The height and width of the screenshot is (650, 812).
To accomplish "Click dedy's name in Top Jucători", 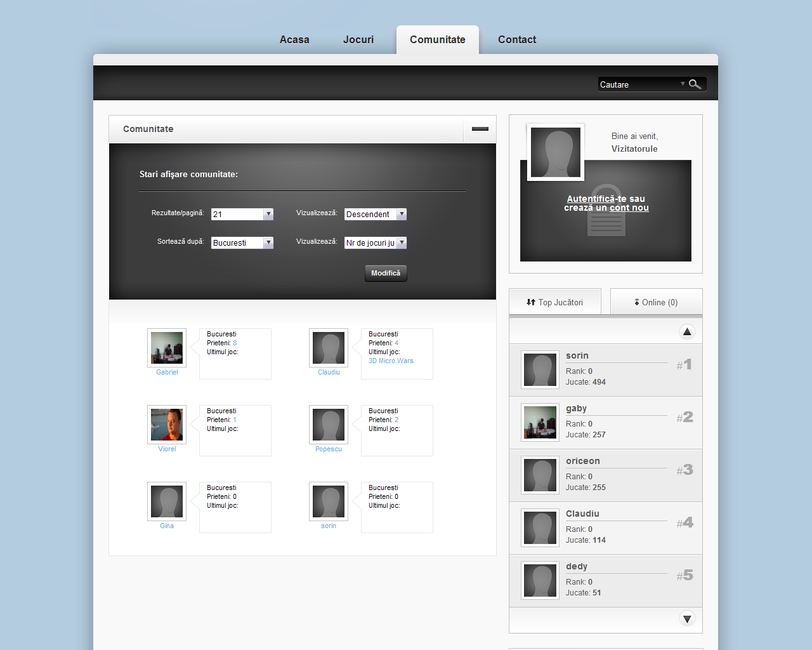I will [x=577, y=566].
